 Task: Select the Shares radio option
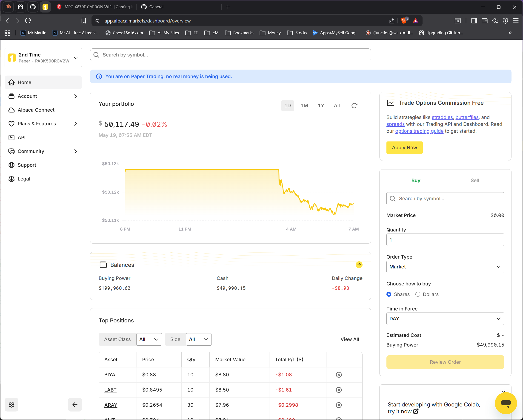[x=389, y=294]
